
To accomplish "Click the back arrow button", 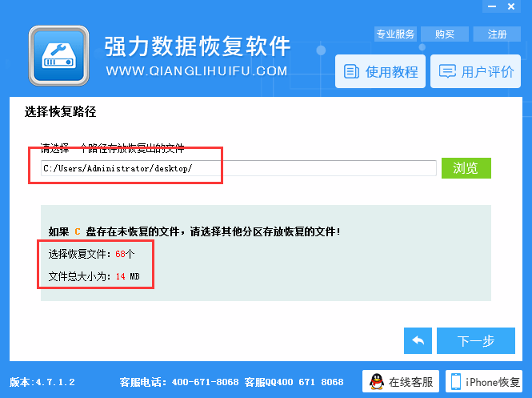I will pyautogui.click(x=418, y=340).
